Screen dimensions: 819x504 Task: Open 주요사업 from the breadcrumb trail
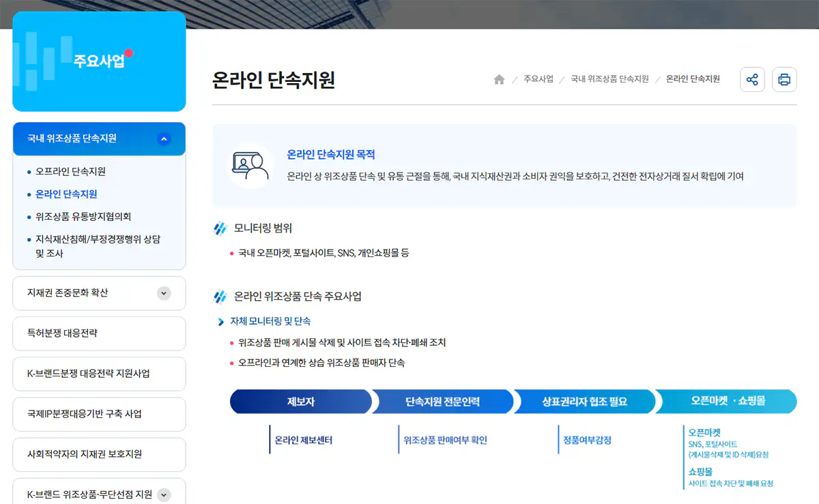(538, 79)
